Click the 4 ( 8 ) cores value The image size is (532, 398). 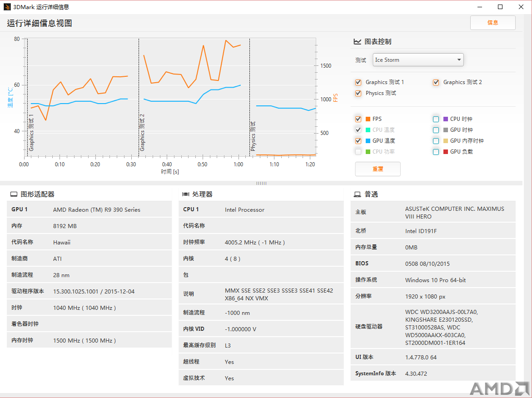[x=233, y=259]
